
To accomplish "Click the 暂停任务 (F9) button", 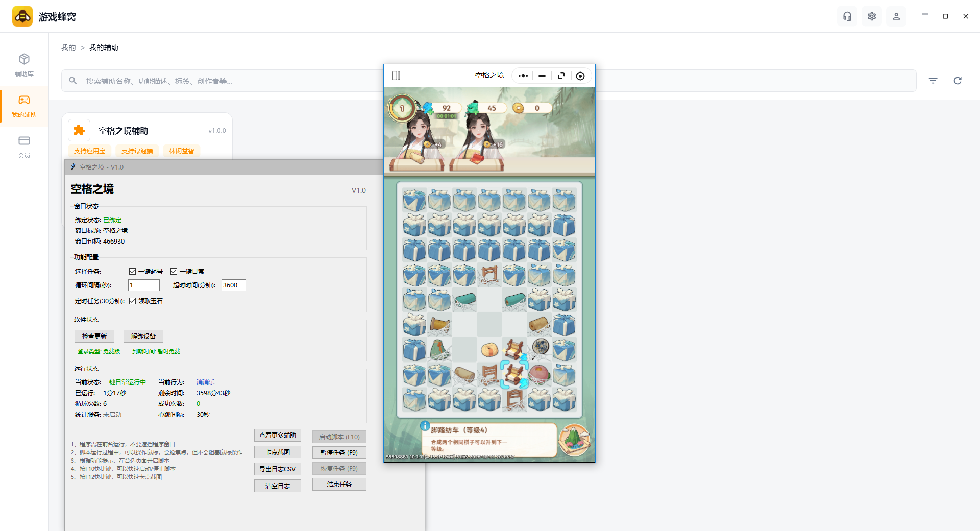I will click(339, 453).
